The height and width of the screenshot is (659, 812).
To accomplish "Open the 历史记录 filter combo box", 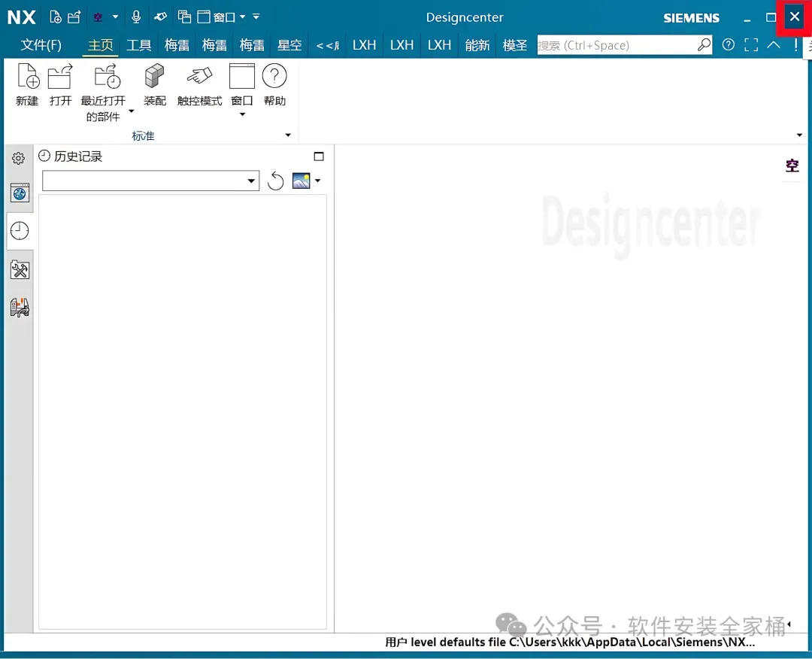I will point(150,181).
